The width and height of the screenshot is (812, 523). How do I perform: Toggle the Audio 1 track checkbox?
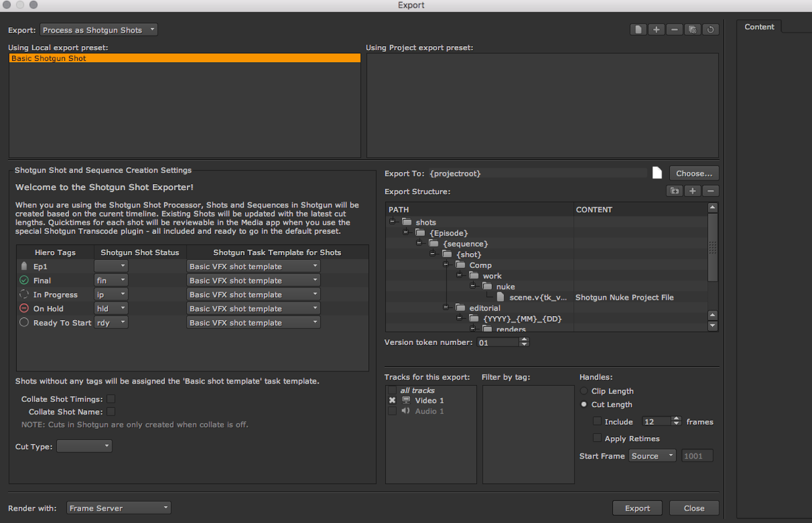(x=392, y=411)
